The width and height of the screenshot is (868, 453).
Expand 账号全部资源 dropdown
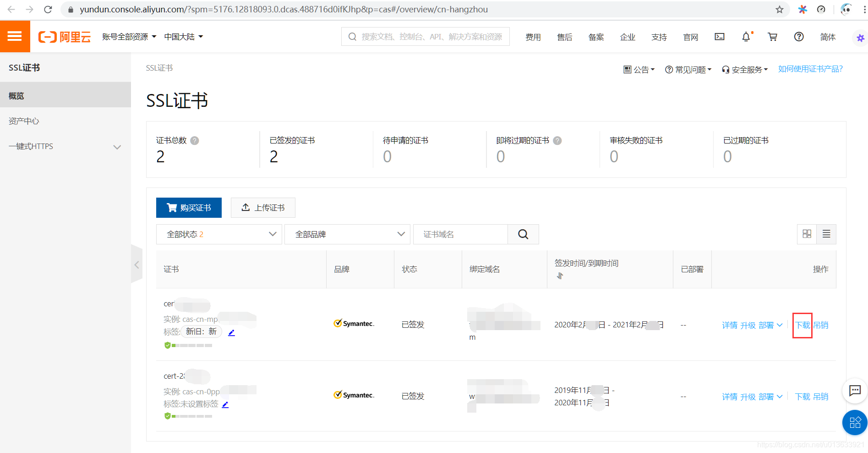coord(129,37)
